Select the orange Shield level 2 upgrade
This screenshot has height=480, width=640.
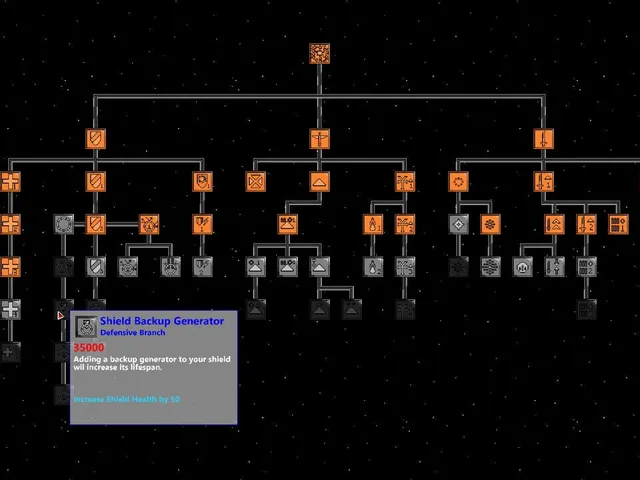[x=96, y=224]
